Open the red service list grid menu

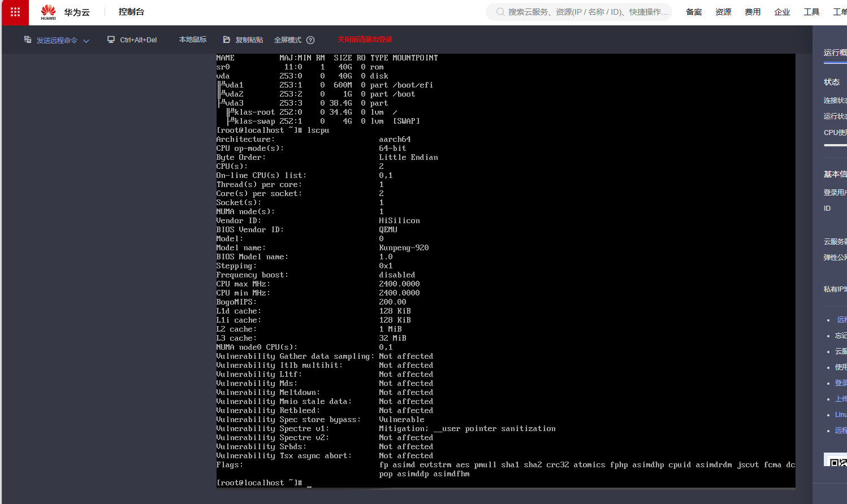click(x=15, y=12)
